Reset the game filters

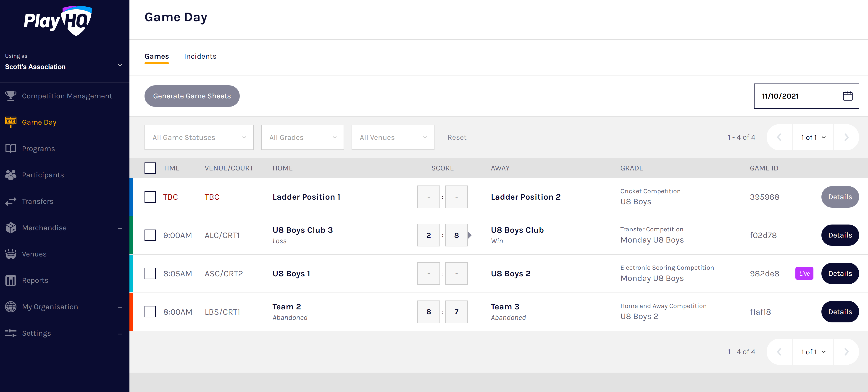(457, 137)
